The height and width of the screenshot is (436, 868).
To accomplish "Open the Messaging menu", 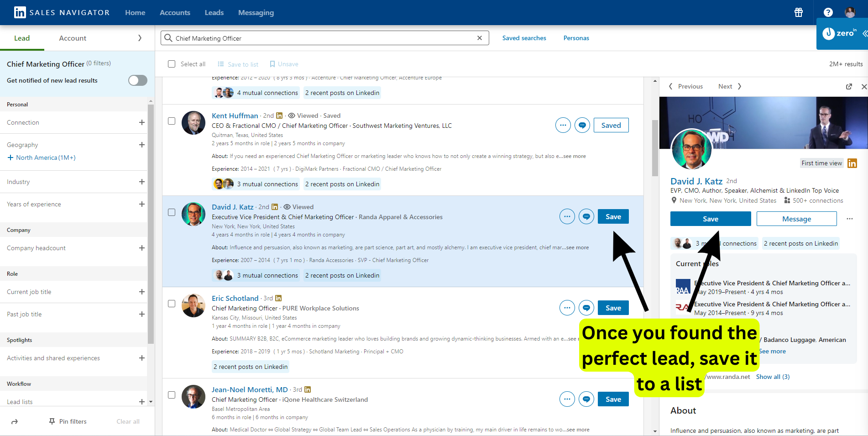I will [256, 12].
